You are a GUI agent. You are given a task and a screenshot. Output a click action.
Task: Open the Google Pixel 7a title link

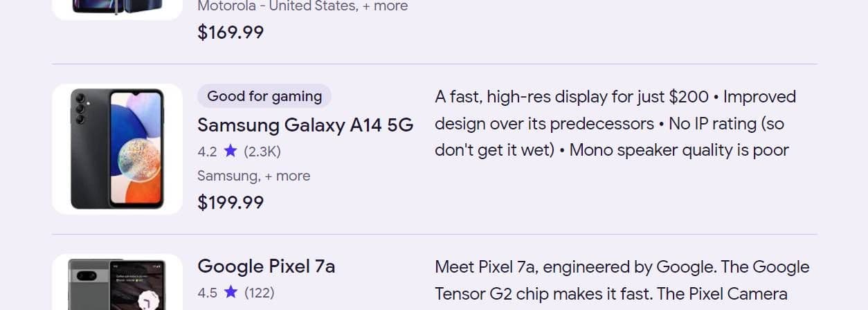266,266
